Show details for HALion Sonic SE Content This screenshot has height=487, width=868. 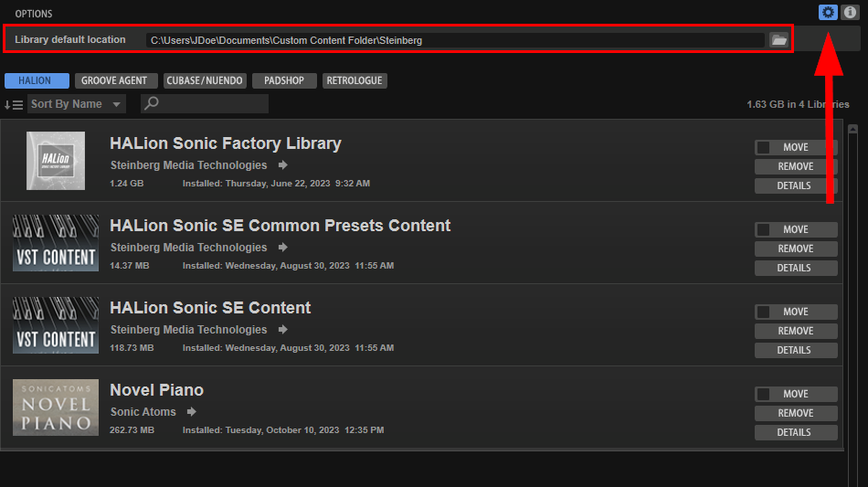click(795, 350)
